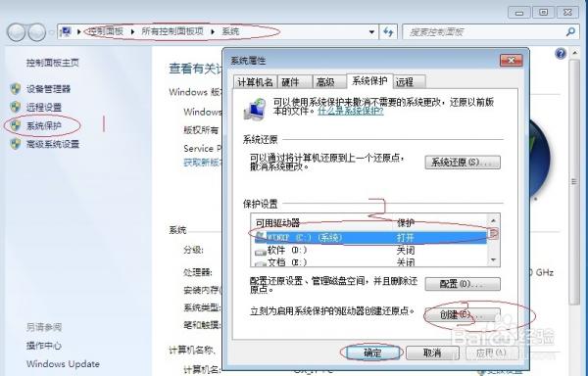The width and height of the screenshot is (588, 376).
Task: Click the shield icon beside 远程设置
Action: coord(16,107)
